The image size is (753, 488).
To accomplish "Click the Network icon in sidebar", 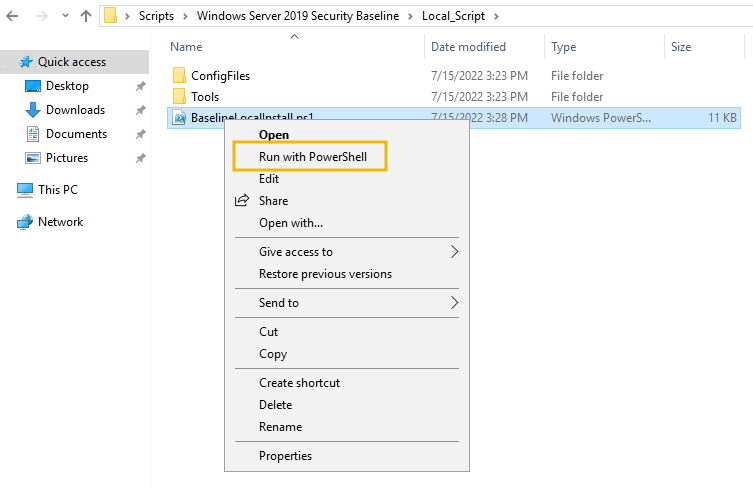I will tap(25, 222).
